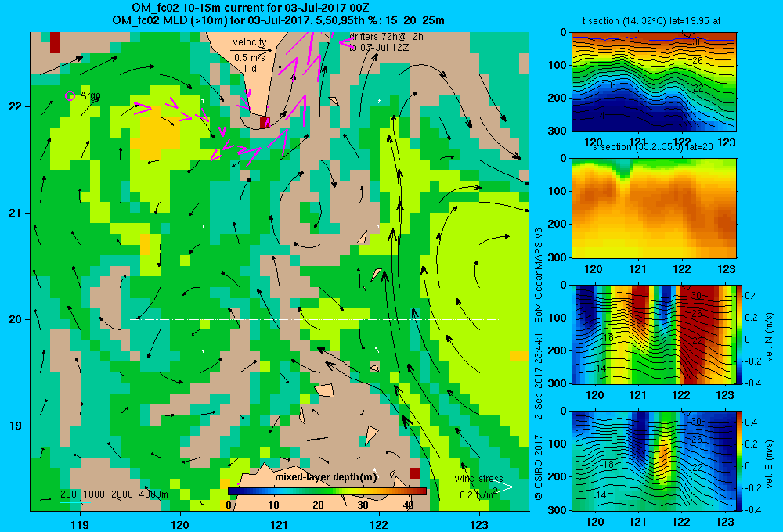The image size is (783, 532).
Task: Click the dark red square at the map's top-left
Action: click(x=55, y=42)
